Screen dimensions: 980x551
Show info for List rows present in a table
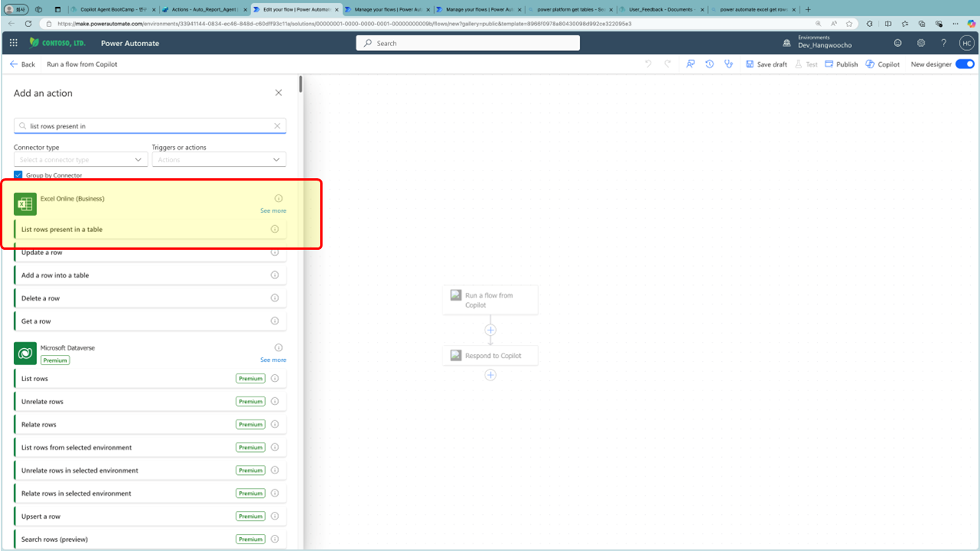pyautogui.click(x=275, y=229)
